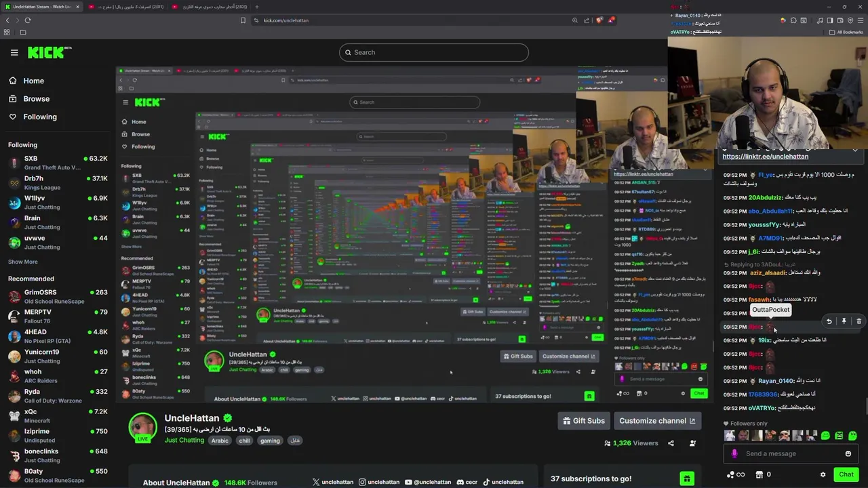The image size is (868, 488).
Task: Open new browser tab plus button
Action: 256,7
